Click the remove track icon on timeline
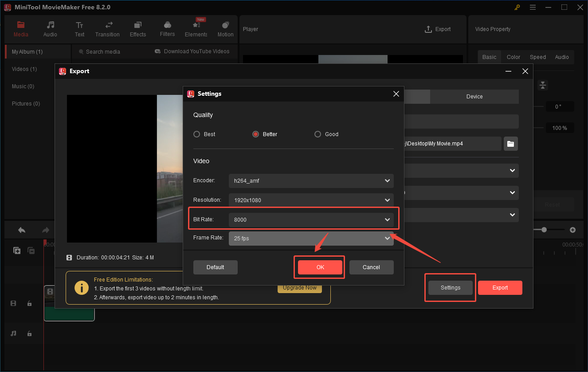This screenshot has width=588, height=372. pos(31,251)
